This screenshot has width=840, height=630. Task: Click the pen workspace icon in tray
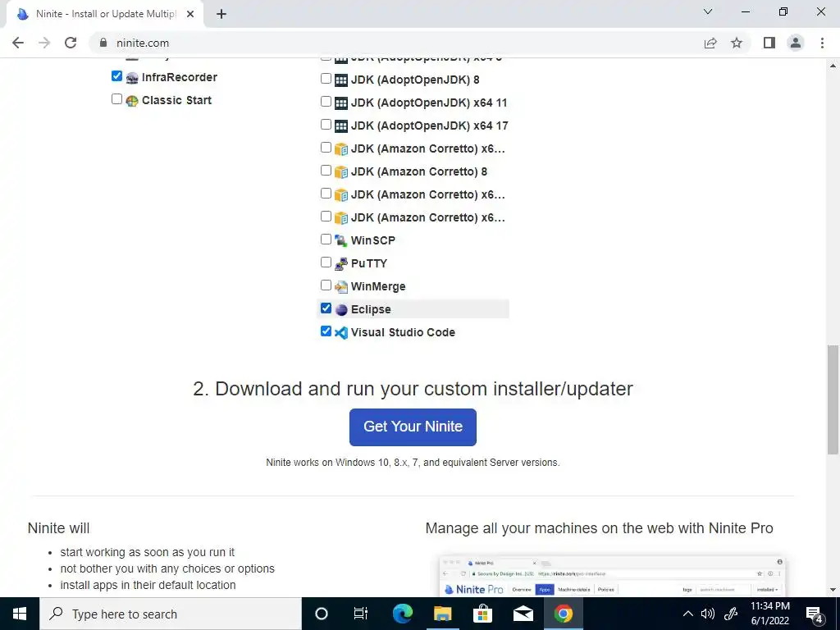click(x=731, y=614)
